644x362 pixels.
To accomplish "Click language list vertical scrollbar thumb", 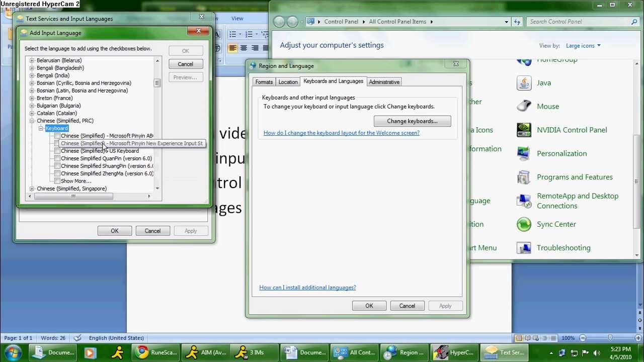I will (157, 83).
